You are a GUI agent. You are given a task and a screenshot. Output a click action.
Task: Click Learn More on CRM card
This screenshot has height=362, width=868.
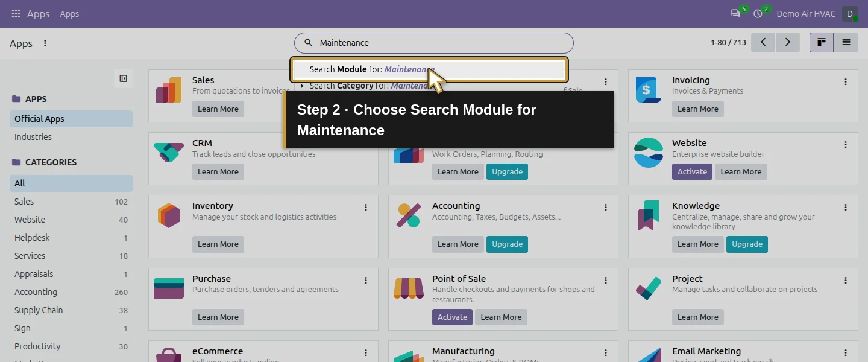[x=218, y=172]
